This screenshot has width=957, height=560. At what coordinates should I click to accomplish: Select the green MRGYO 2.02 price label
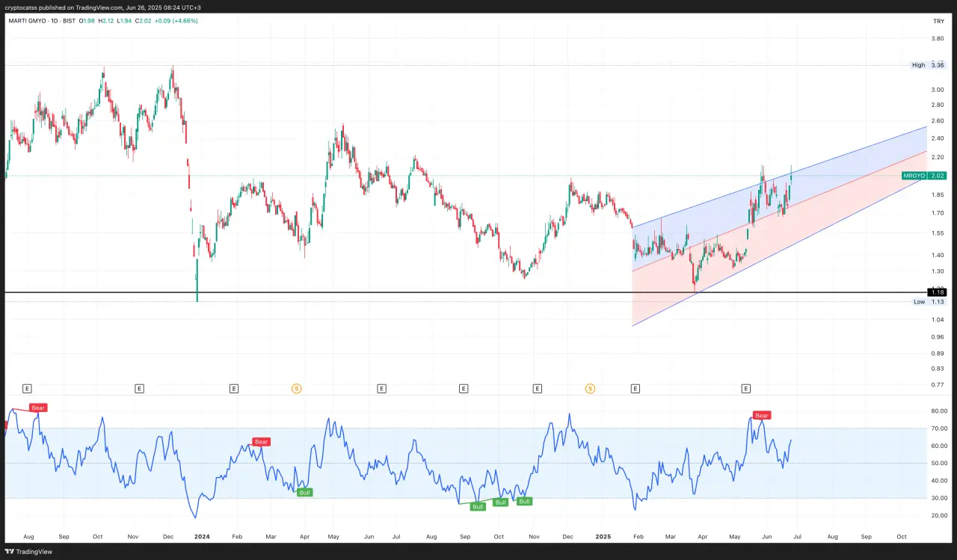(925, 176)
